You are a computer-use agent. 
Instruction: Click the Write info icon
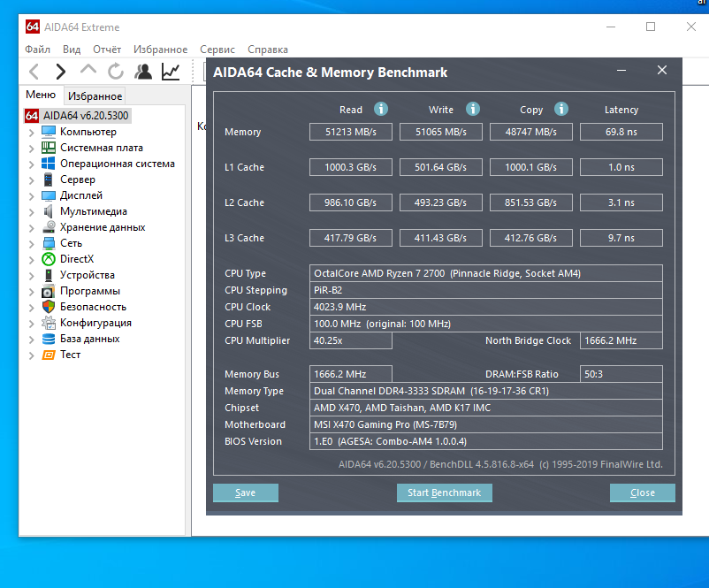coord(472,109)
